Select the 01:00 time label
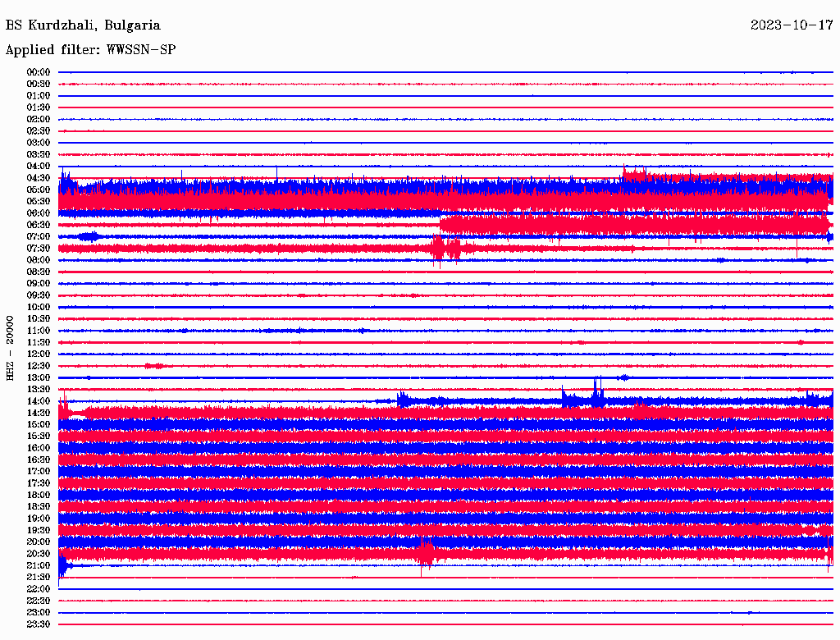840x640 pixels. point(38,95)
